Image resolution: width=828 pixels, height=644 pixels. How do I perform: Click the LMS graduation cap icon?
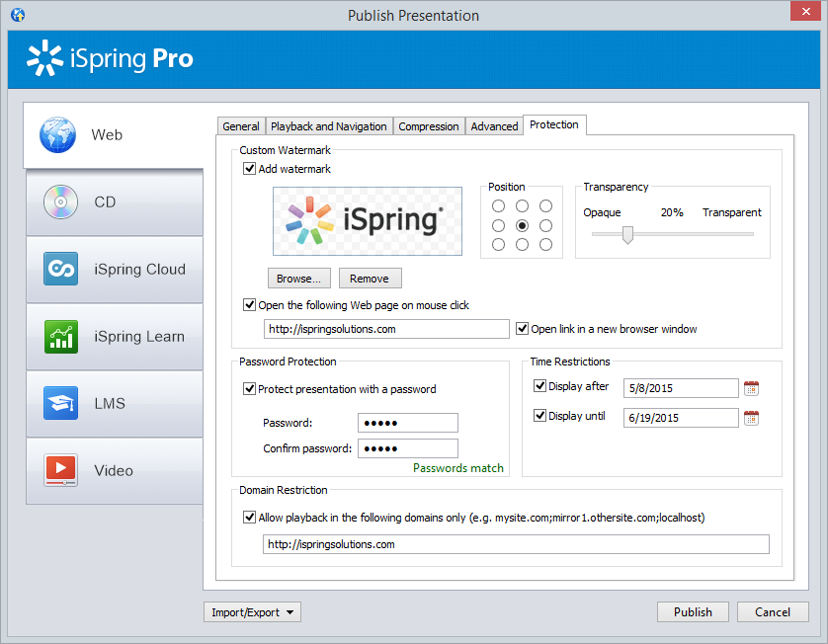(x=60, y=403)
